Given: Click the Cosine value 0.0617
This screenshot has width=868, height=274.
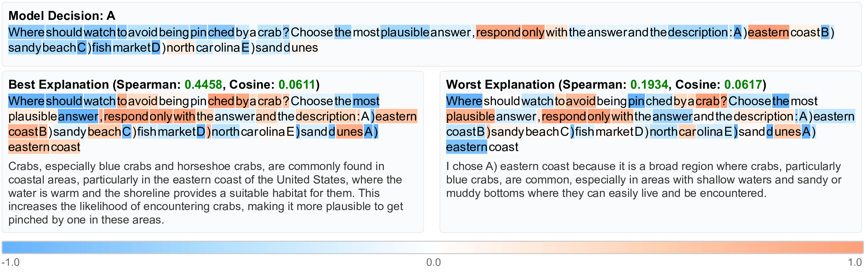Looking at the screenshot, I should click(743, 84).
